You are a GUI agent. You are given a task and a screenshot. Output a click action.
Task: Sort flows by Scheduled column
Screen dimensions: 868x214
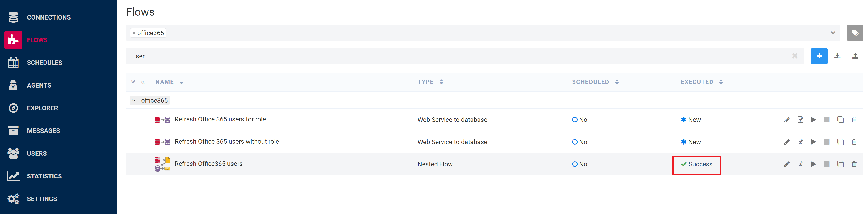[595, 82]
